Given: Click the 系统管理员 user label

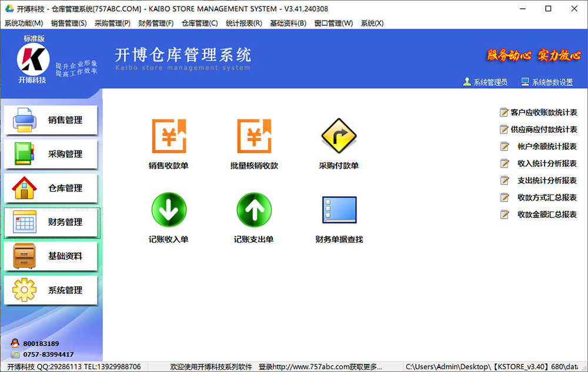Looking at the screenshot, I should [490, 82].
